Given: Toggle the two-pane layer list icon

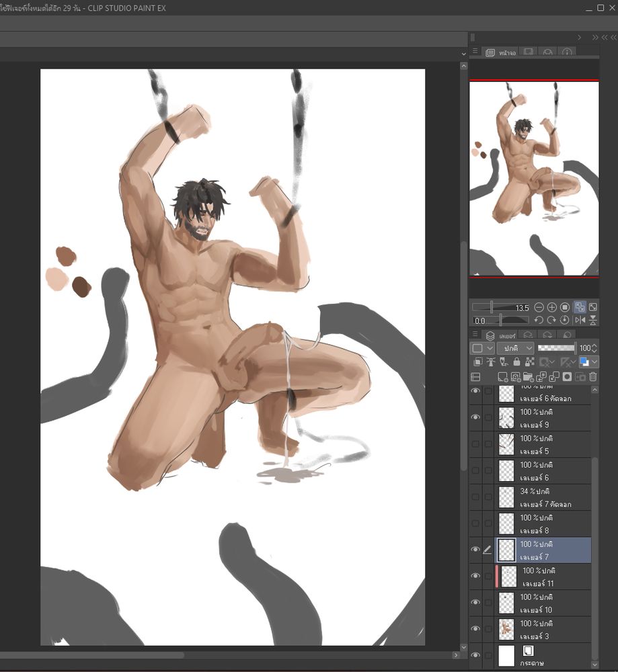Looking at the screenshot, I should (475, 377).
